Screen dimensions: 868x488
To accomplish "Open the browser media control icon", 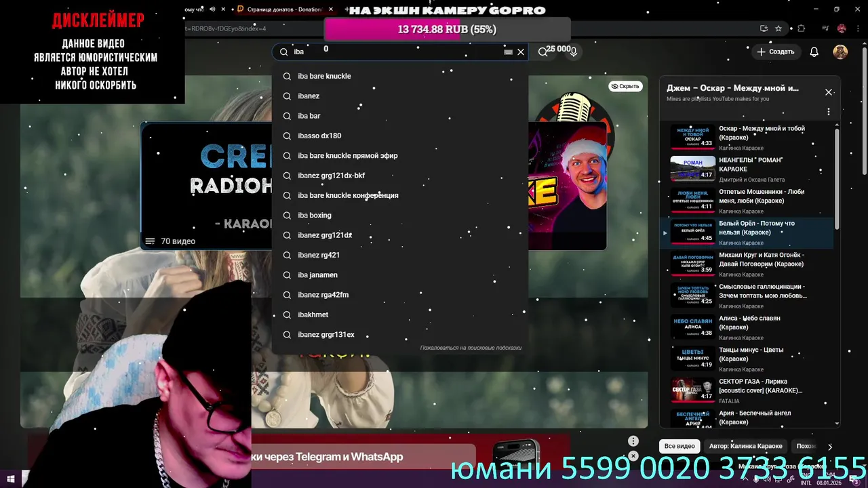I will pos(825,28).
